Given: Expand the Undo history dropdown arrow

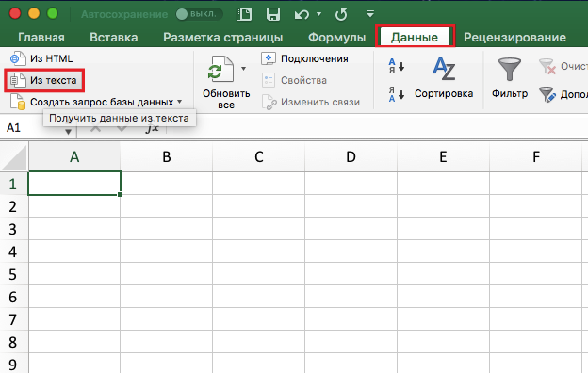Looking at the screenshot, I should point(319,14).
